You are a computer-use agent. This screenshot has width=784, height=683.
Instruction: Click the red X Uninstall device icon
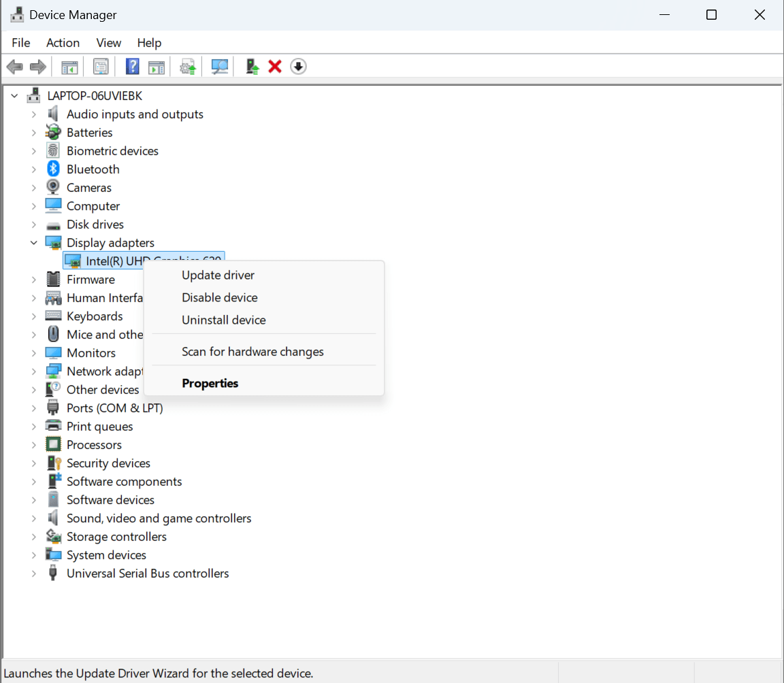click(275, 67)
